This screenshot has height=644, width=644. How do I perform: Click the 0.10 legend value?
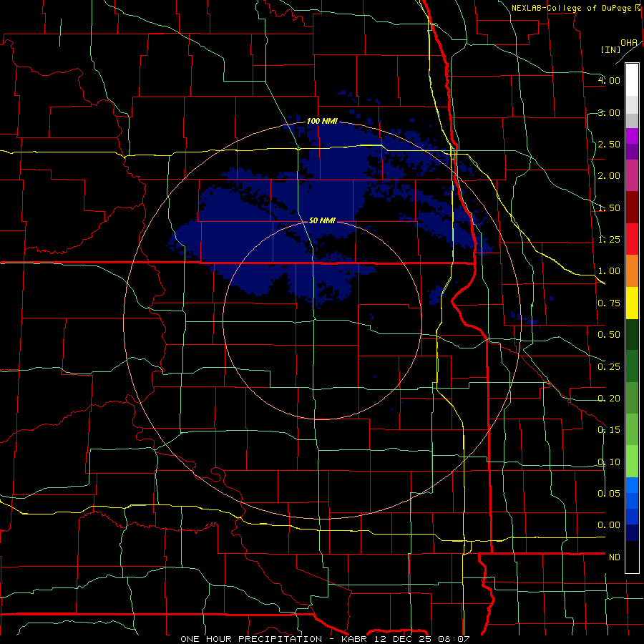point(609,462)
